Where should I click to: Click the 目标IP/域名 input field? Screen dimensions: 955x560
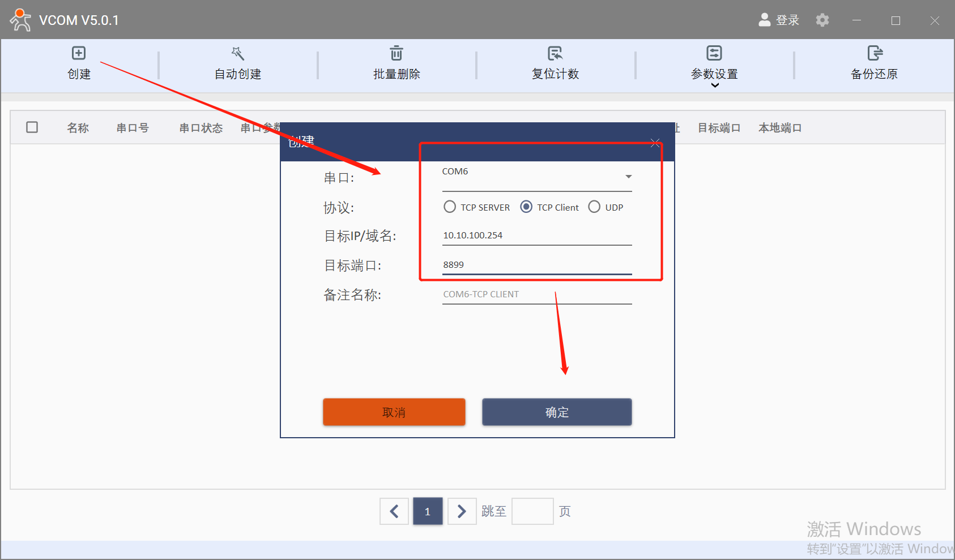coord(536,236)
